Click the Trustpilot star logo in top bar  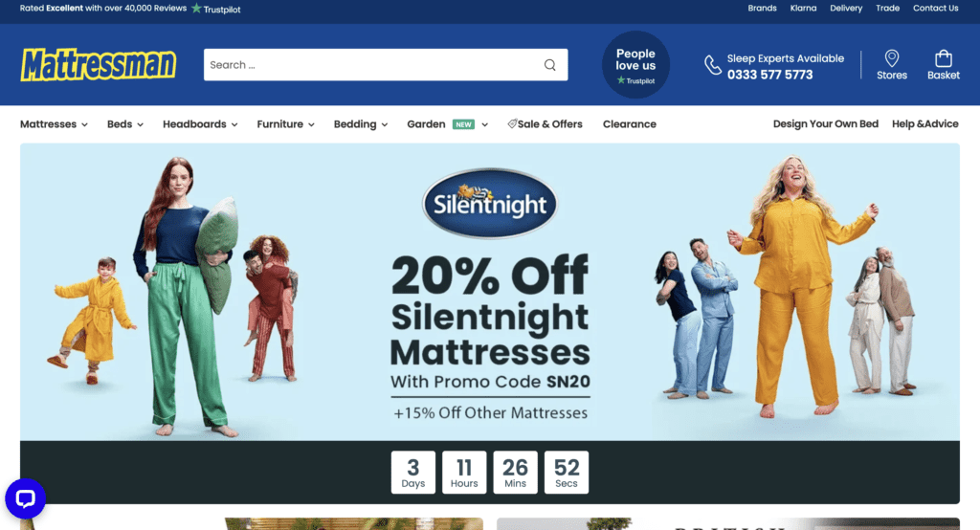click(215, 9)
